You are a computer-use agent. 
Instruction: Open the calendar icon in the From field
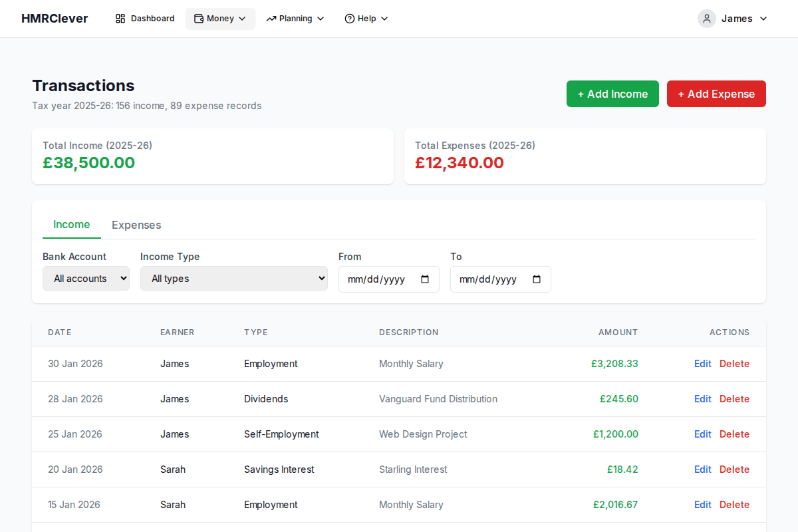425,280
